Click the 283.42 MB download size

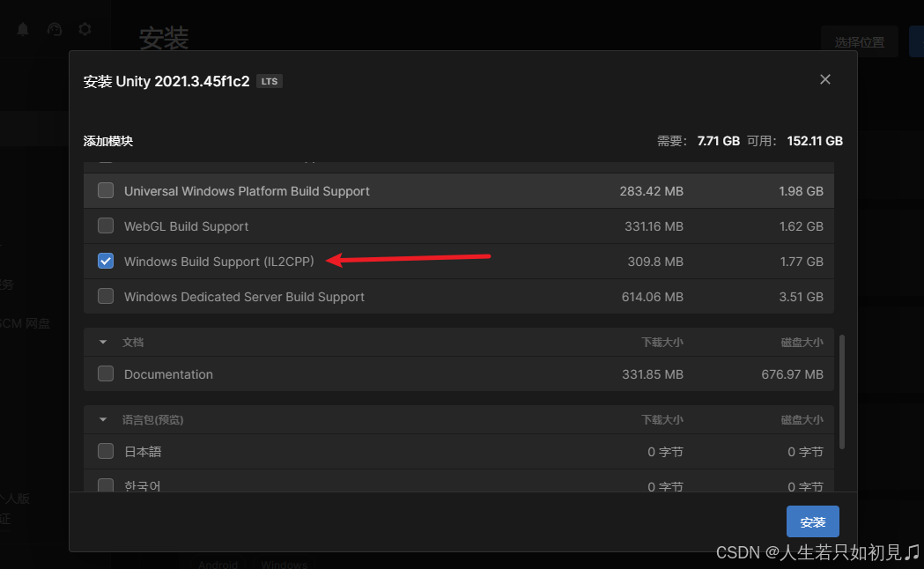651,191
